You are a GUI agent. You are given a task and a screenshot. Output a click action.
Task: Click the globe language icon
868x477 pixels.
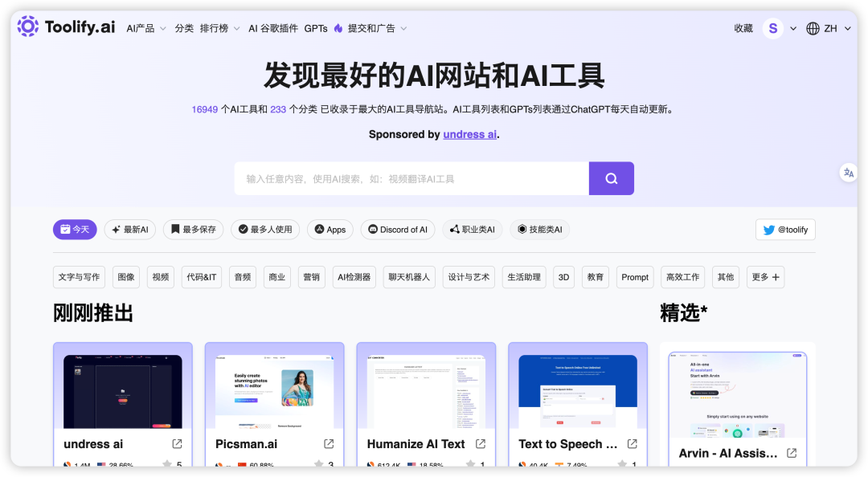pyautogui.click(x=813, y=28)
